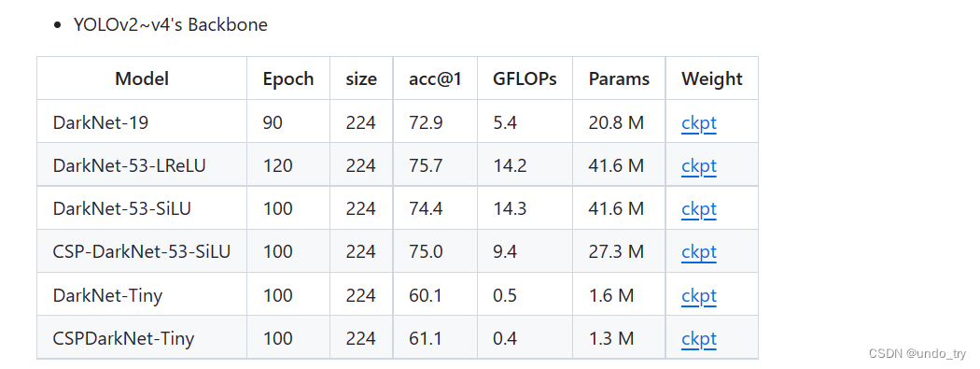Open the DarkNet-19 ckpt weight link
The image size is (980, 369).
699,122
